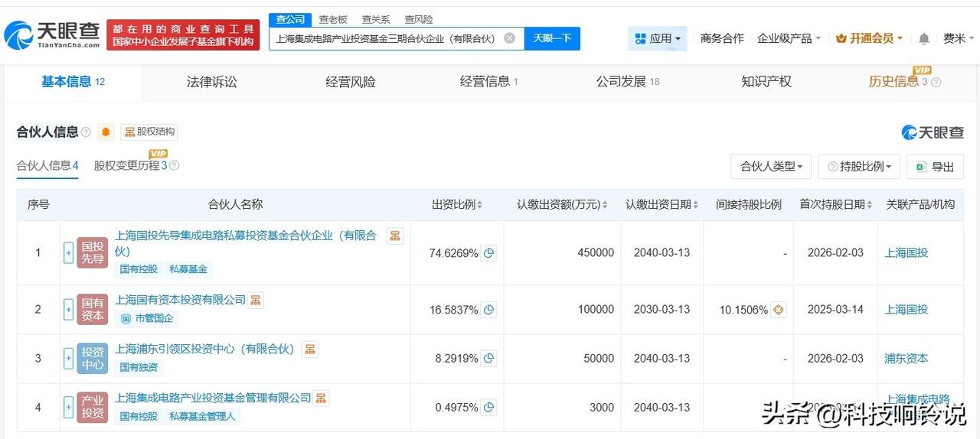Click the 国有资本 company logo

point(93,309)
